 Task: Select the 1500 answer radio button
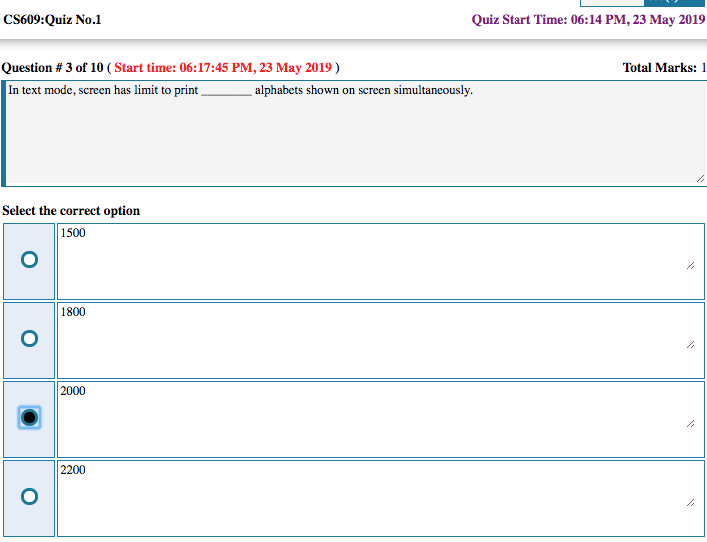coord(29,260)
